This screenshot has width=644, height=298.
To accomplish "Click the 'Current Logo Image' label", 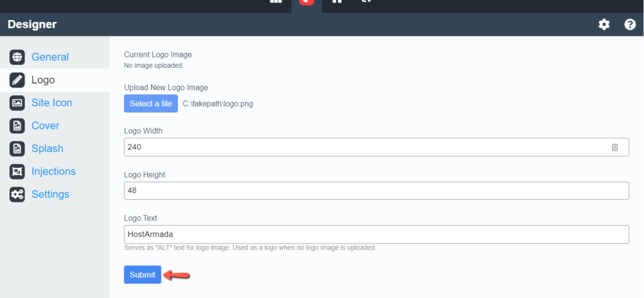I will point(158,55).
